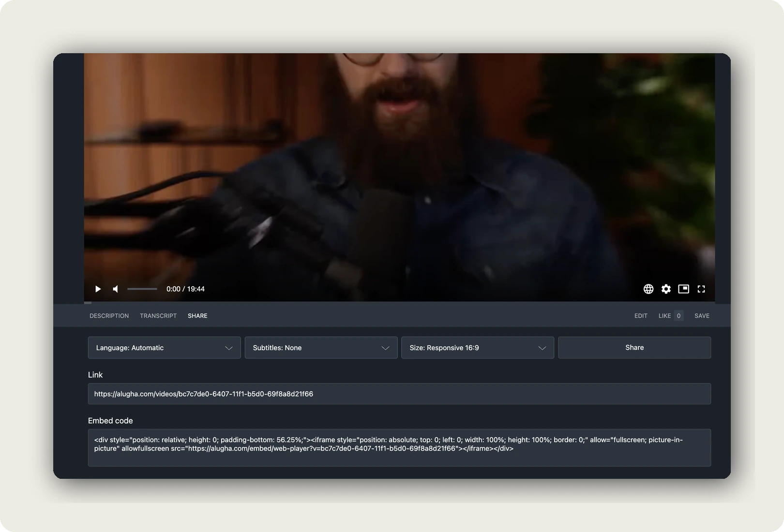The width and height of the screenshot is (784, 532).
Task: Click the like count badge 0
Action: (678, 316)
